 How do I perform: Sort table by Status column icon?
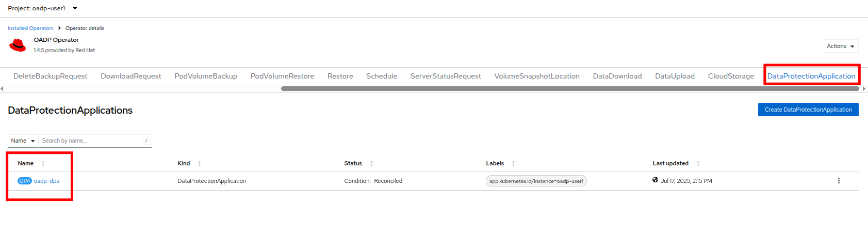pos(371,164)
